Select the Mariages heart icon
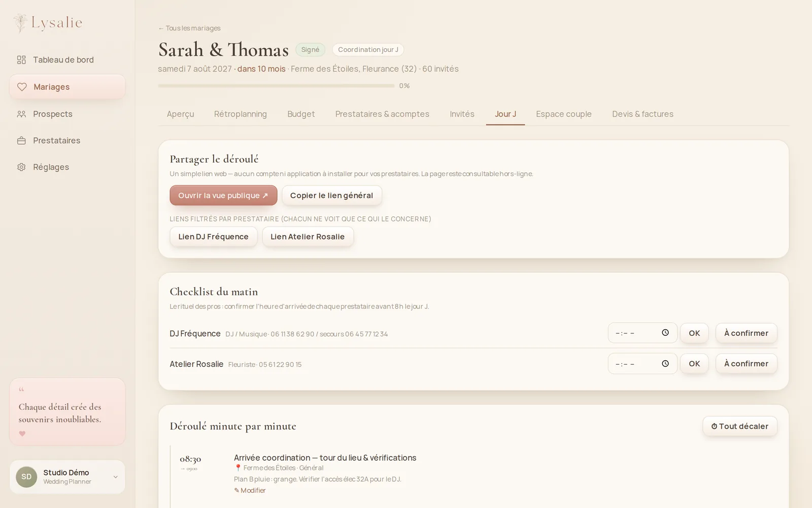812x508 pixels. [x=22, y=87]
